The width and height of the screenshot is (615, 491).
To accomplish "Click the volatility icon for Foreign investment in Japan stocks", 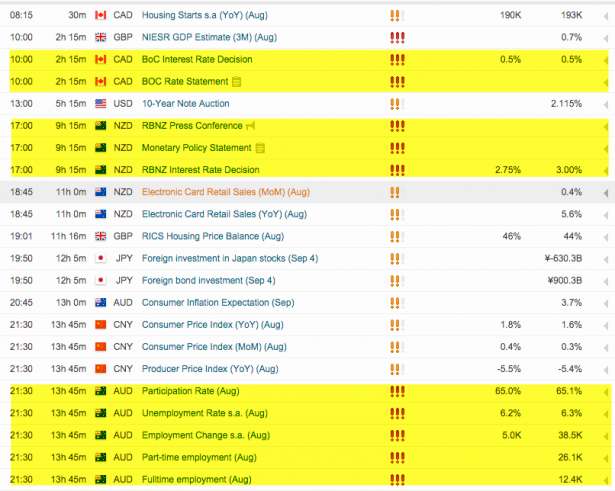I will click(x=397, y=258).
